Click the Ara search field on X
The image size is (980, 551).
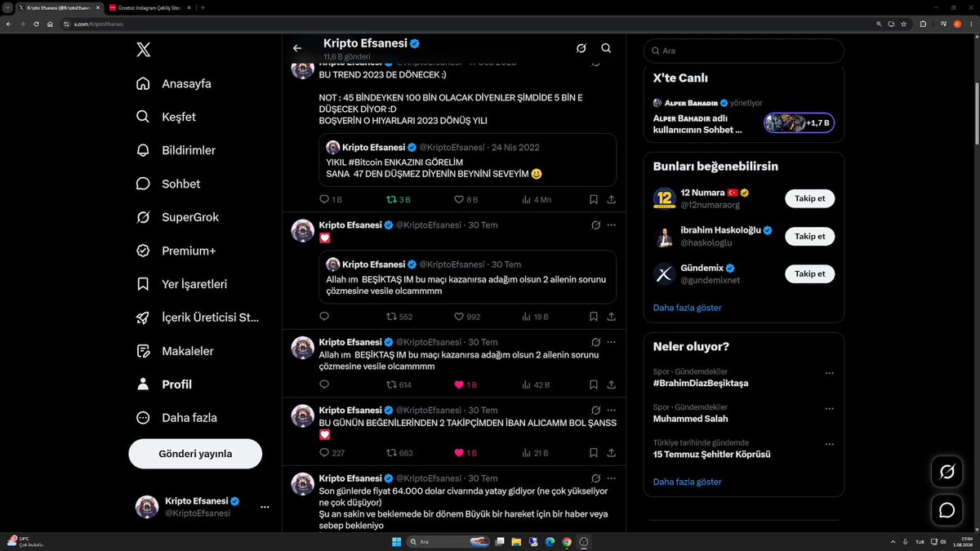tap(744, 51)
